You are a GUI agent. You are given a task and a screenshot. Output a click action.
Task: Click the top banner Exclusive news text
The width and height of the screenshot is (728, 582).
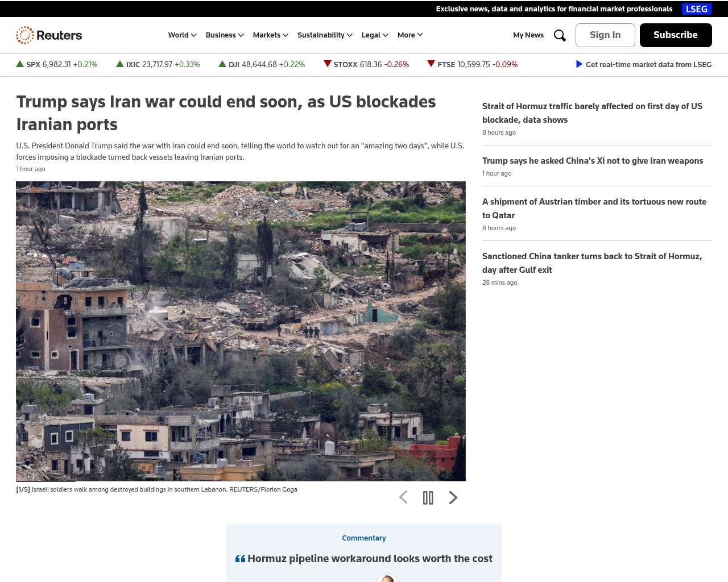(554, 9)
